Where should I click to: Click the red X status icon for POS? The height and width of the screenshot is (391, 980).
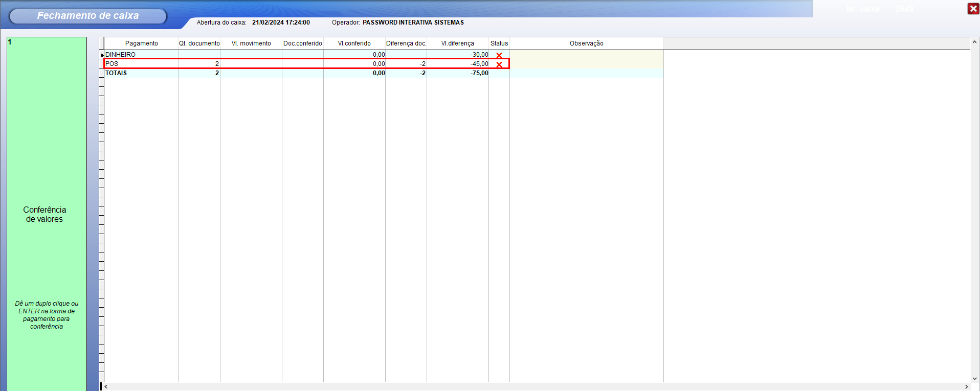coord(499,64)
